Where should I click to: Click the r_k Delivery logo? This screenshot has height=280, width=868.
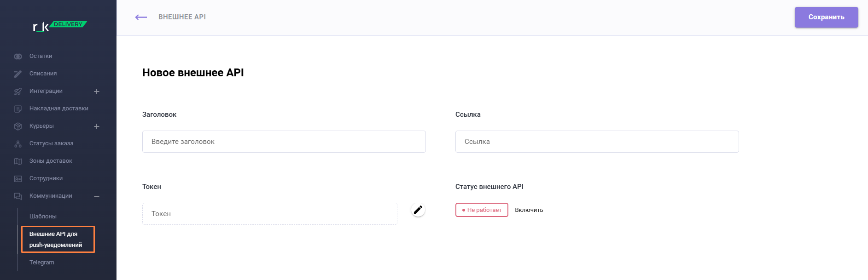coord(59,26)
